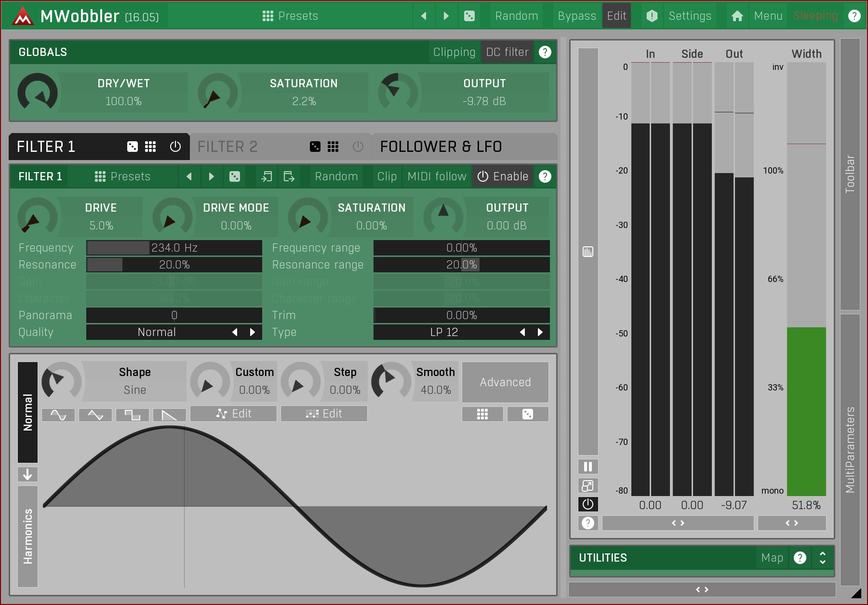Expand Utilities section with up-down arrows
868x605 pixels.
point(823,558)
